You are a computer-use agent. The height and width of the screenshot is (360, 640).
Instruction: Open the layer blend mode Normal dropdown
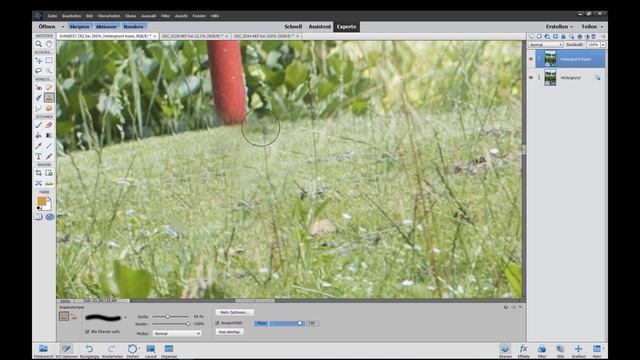[546, 44]
